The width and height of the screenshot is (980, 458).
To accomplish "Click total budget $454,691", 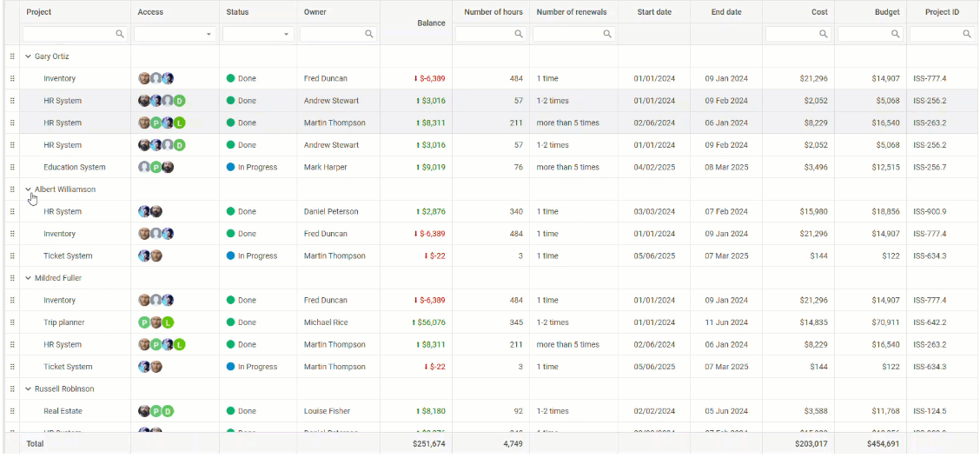I will tap(883, 443).
